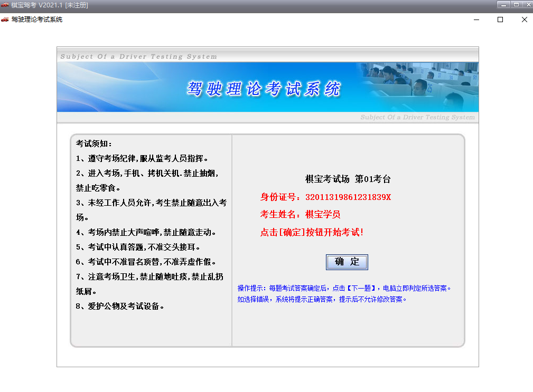Screen dimensions: 533x392
Task: Click the 棋宝考试场 第01考台 heading
Action: point(348,179)
